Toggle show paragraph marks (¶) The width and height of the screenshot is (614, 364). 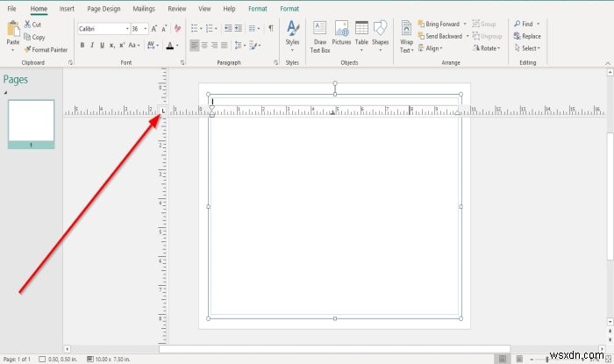point(270,28)
